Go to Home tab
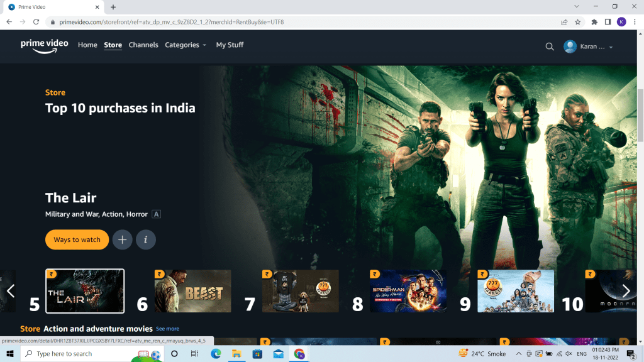Image resolution: width=644 pixels, height=362 pixels. 87,45
